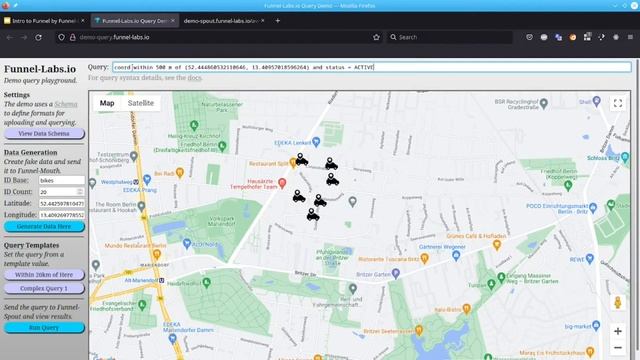The image size is (640, 360).
Task: Click the browser back arrow
Action: [x=10, y=37]
